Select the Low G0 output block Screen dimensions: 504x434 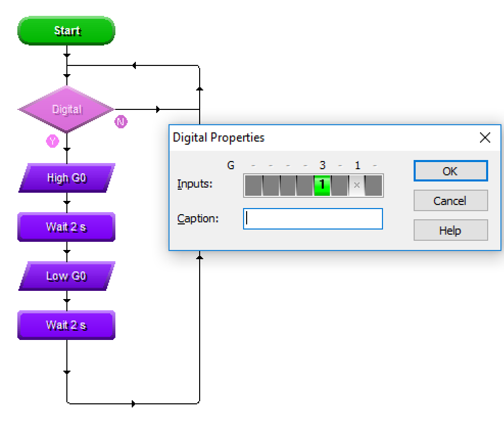click(x=66, y=276)
